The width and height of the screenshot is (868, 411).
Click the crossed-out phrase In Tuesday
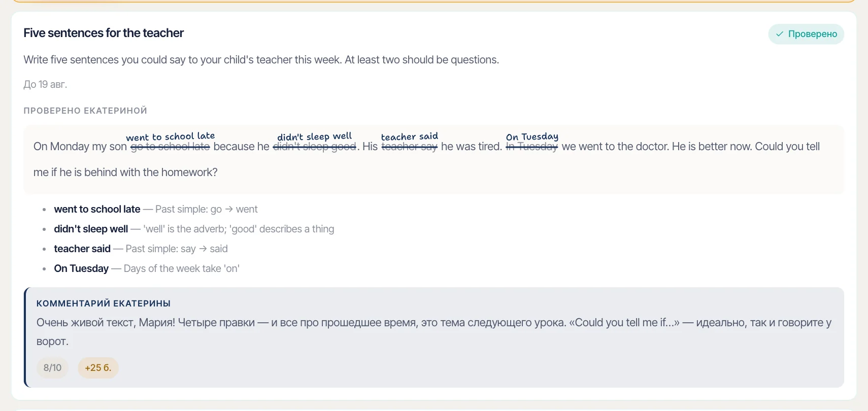(532, 147)
